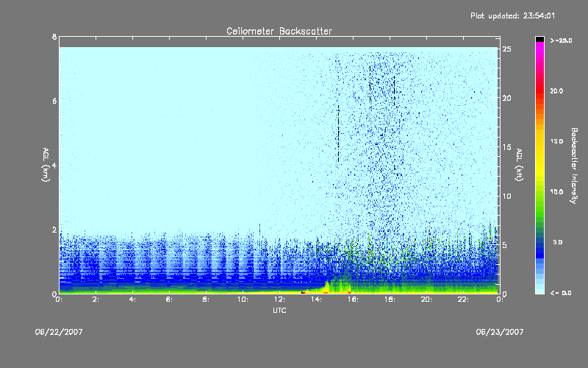Click the 'Ceilometer Backscatter' plot title
Viewport: 588px width, 368px height.
point(279,31)
